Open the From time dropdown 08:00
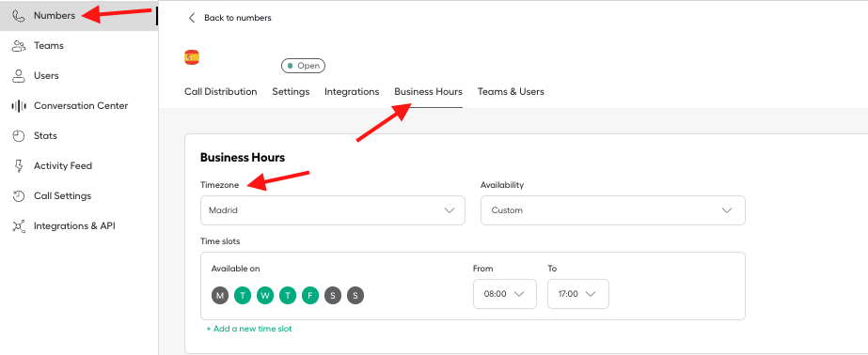Viewport: 868px width, 355px height. coord(505,294)
